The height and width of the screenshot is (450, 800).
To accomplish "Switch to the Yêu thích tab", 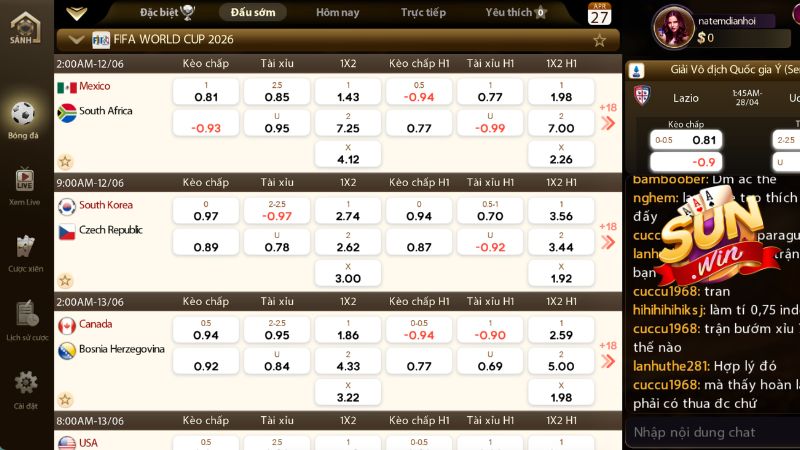I will coord(515,13).
